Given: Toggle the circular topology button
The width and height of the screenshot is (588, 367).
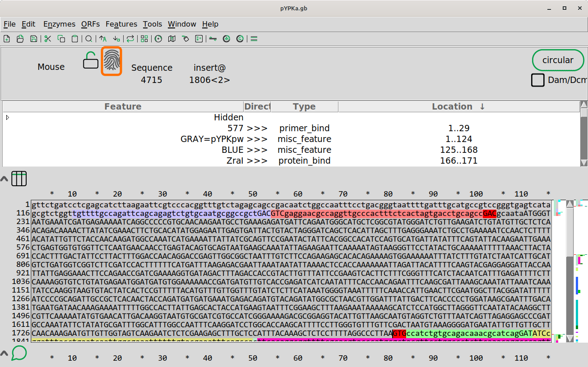Looking at the screenshot, I should coord(558,60).
